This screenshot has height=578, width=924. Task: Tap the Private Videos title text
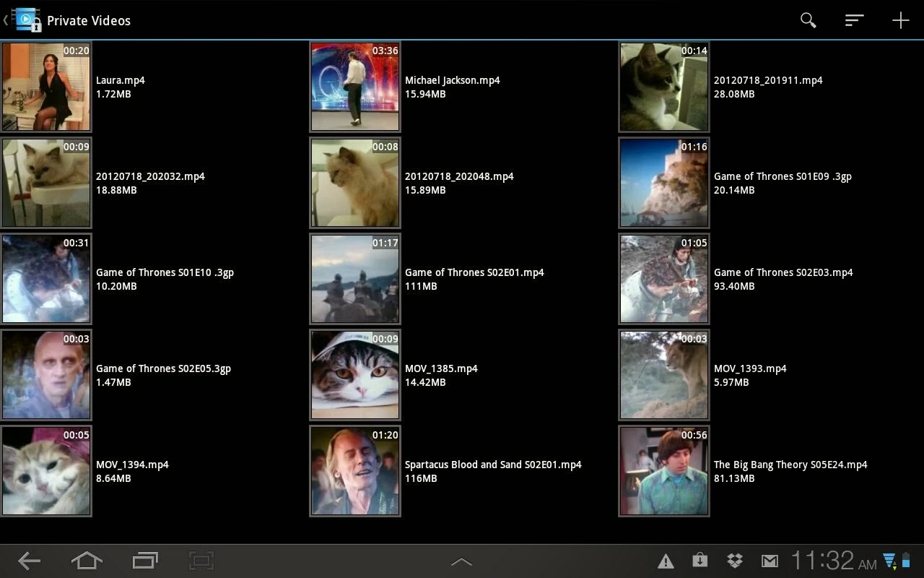(x=89, y=20)
